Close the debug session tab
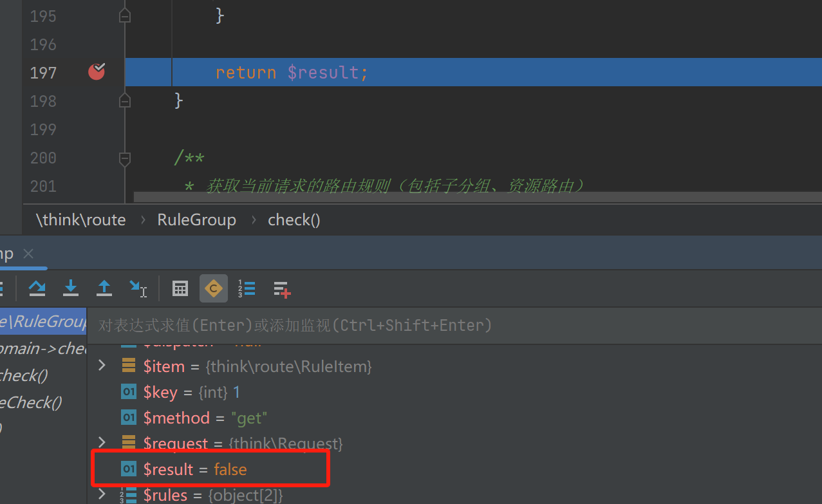This screenshot has height=504, width=822. (x=28, y=254)
